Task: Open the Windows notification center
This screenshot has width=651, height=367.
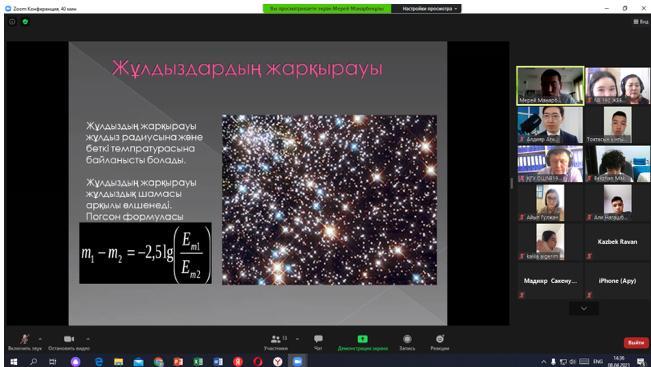Action: (642, 362)
